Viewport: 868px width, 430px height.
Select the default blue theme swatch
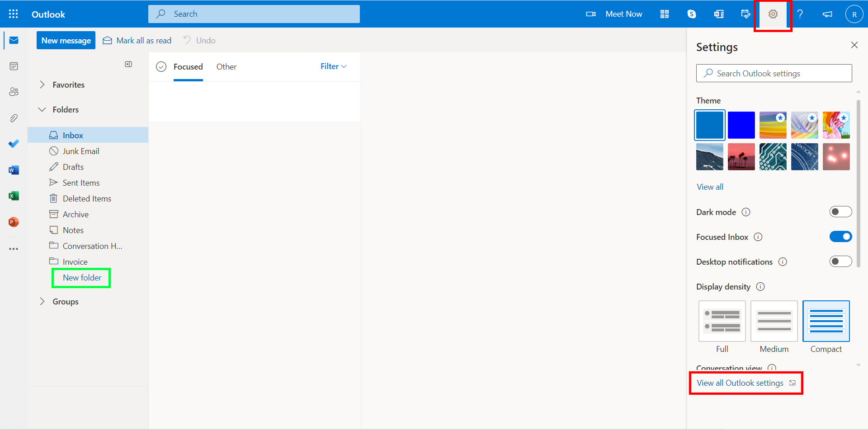point(710,125)
